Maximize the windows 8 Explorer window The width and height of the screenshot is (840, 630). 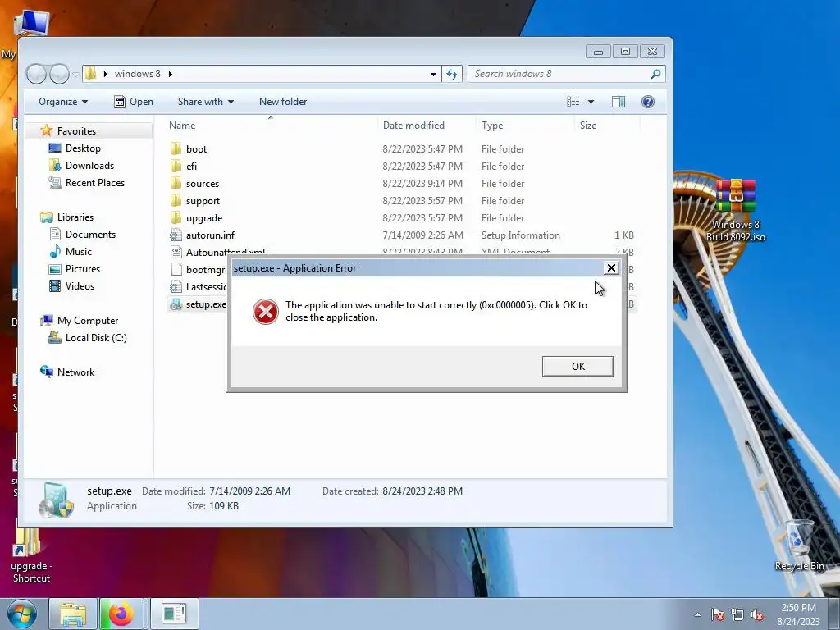[624, 52]
